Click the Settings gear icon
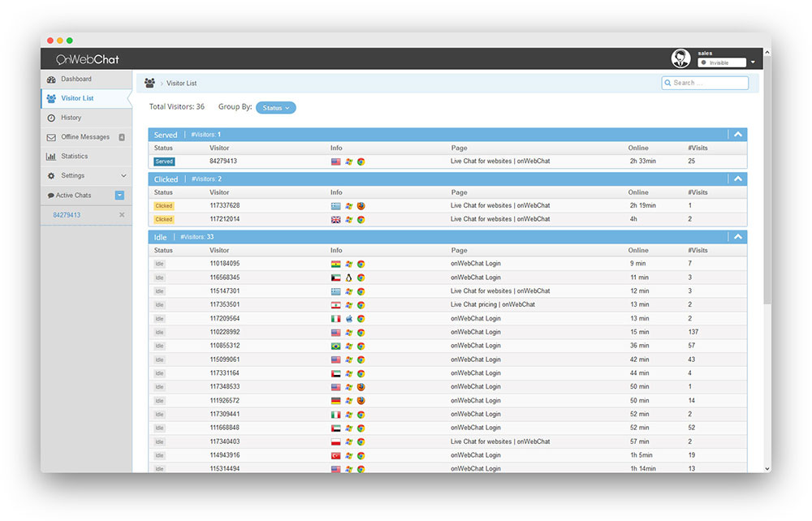This screenshot has height=521, width=812. (51, 176)
